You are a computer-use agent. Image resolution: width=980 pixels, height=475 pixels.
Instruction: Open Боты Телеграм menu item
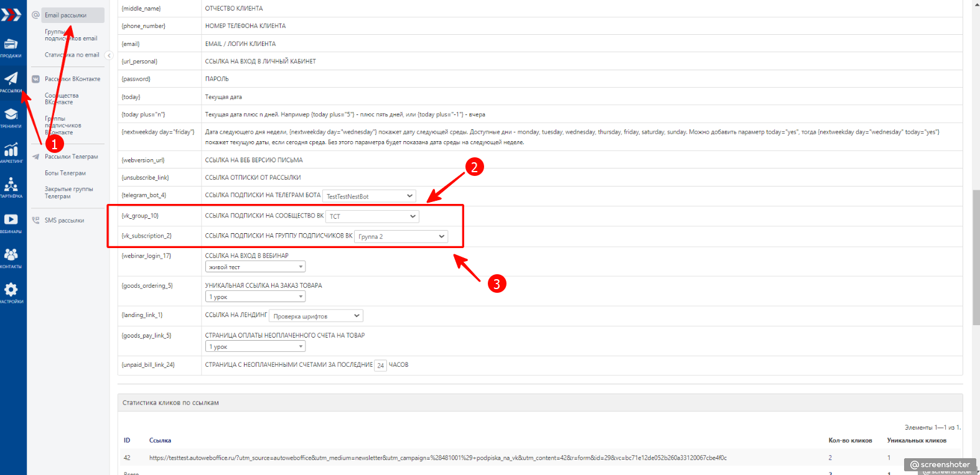[65, 173]
